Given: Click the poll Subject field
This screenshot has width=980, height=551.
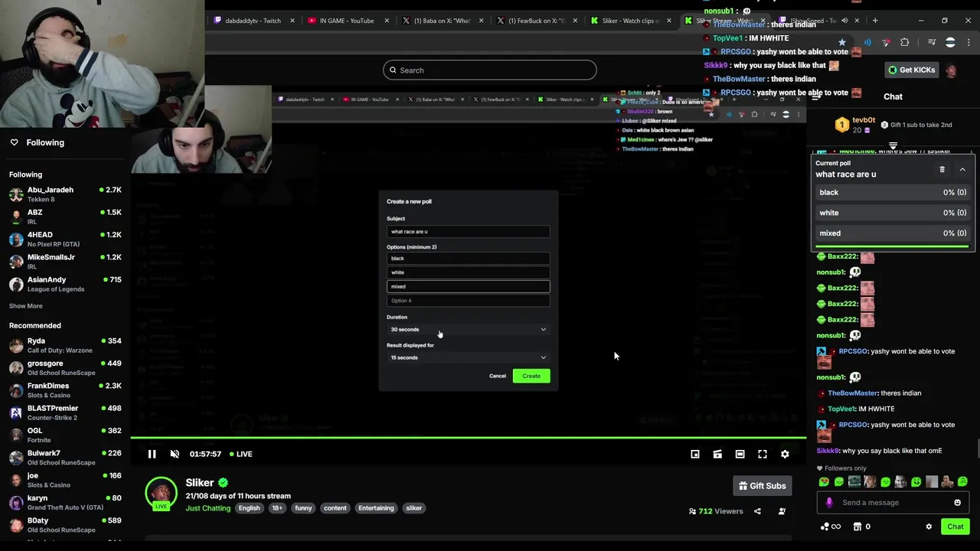Looking at the screenshot, I should click(468, 231).
